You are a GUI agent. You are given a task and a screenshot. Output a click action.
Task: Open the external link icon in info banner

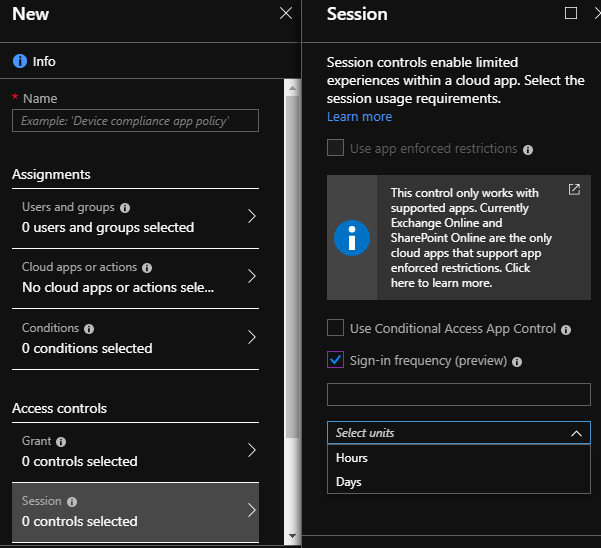[x=574, y=190]
